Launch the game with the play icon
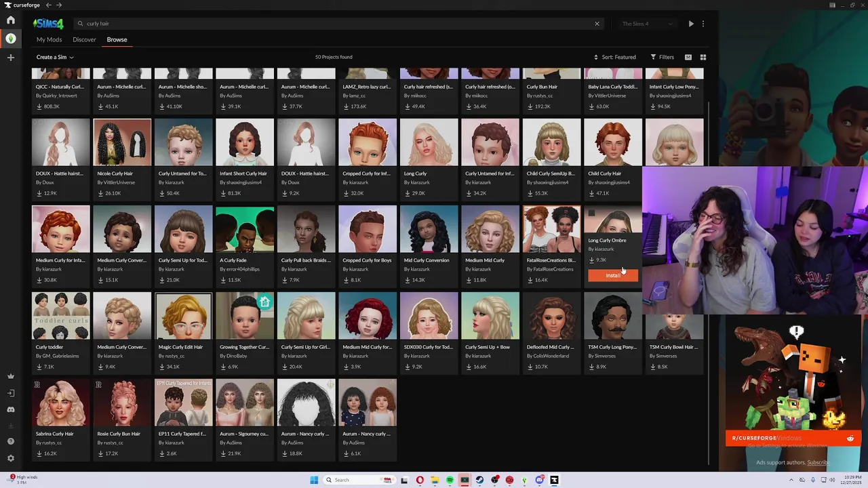868x488 pixels. pos(691,24)
